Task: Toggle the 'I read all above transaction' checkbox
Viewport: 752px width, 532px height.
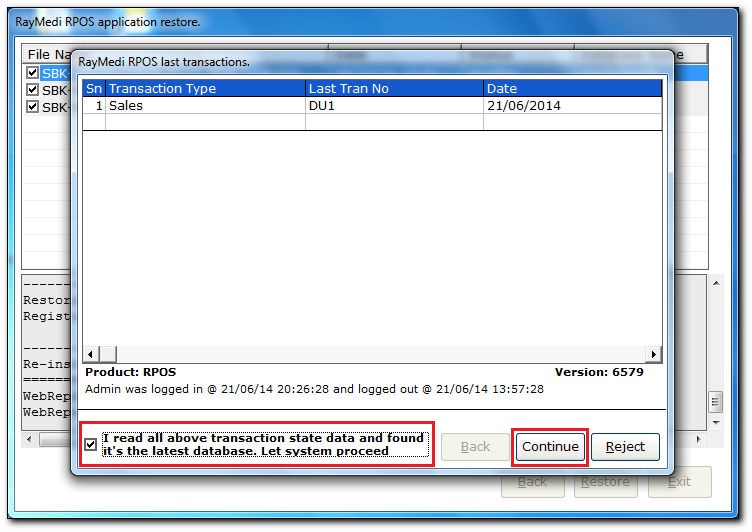Action: point(90,445)
